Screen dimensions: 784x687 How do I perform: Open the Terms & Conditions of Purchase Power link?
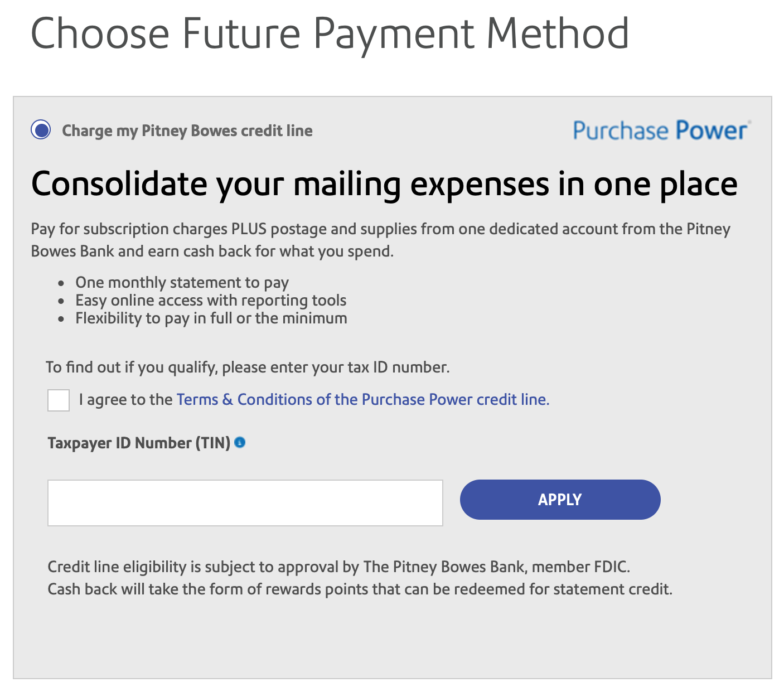point(362,399)
